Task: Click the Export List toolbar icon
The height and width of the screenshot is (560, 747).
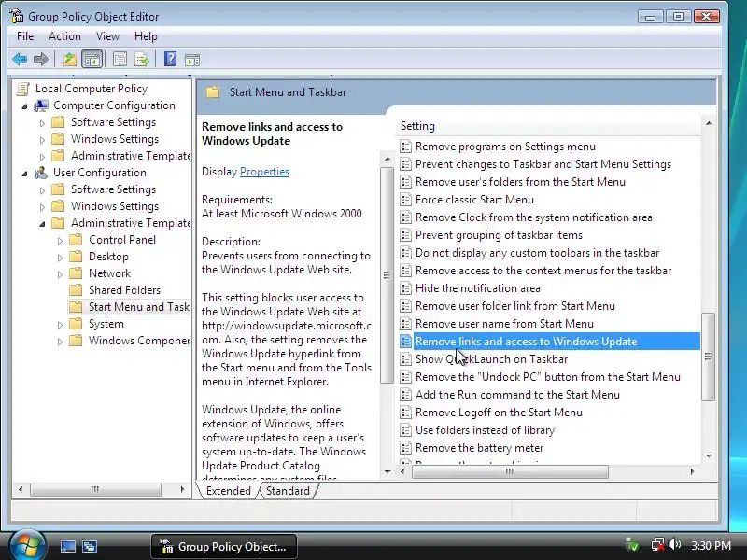Action: point(142,60)
